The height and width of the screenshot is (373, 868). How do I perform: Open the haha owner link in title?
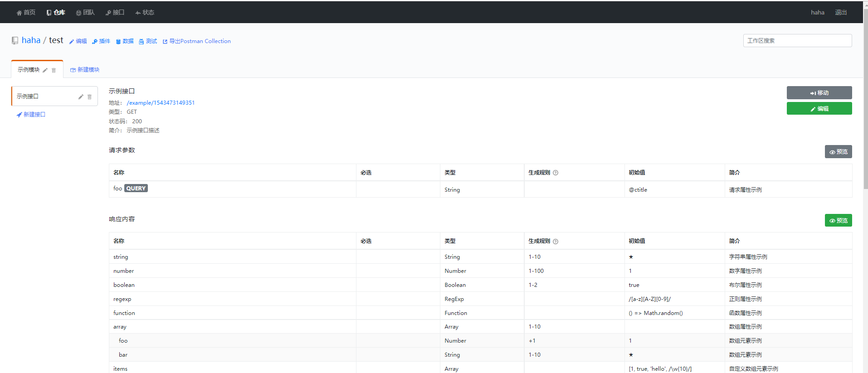pos(31,40)
